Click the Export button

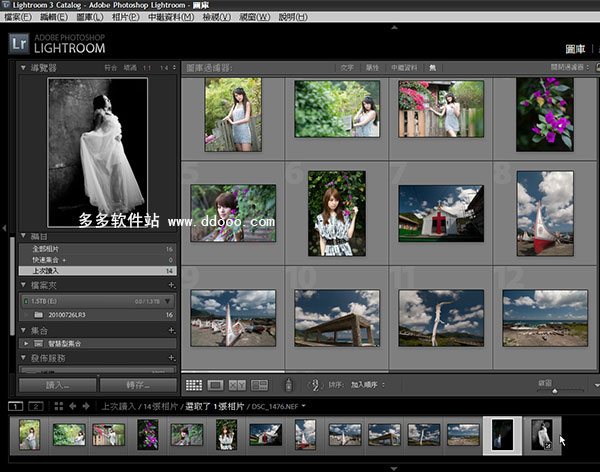138,385
